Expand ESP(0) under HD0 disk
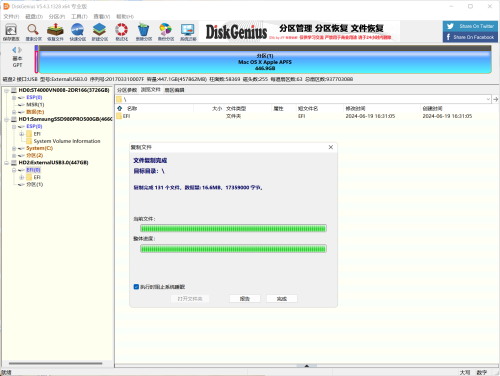 [x=14, y=98]
